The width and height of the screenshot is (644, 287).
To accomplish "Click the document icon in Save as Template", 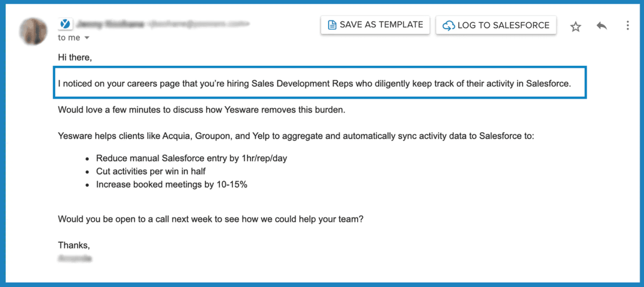I will (332, 25).
